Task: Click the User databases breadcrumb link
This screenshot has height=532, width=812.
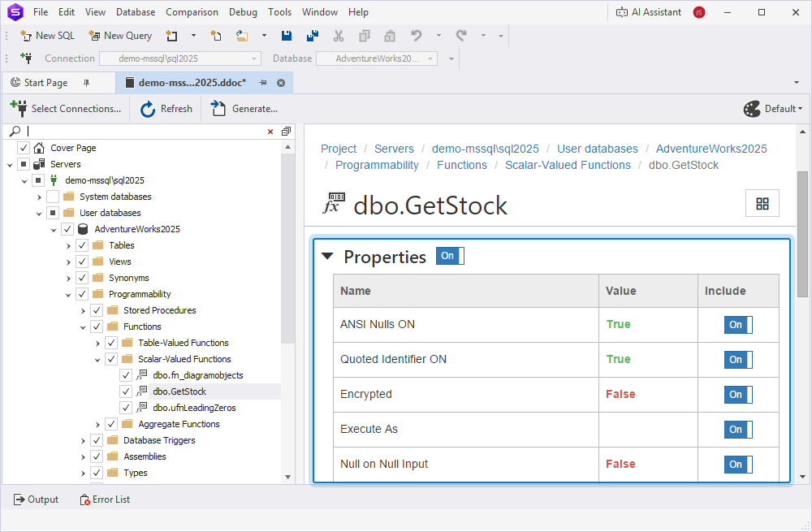Action: (x=597, y=149)
